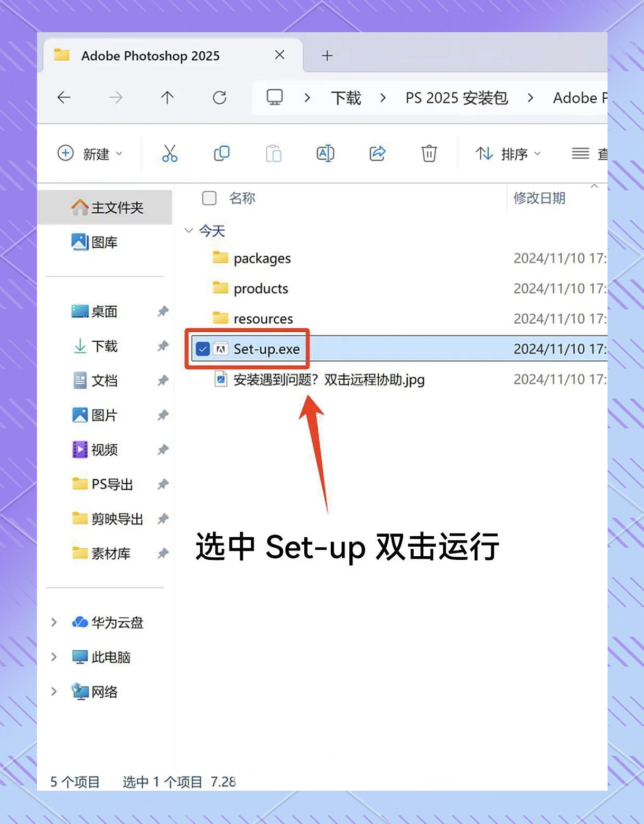This screenshot has height=824, width=644.
Task: Select 安装遇到问题？双击远程协助.jpg file
Action: click(x=329, y=380)
